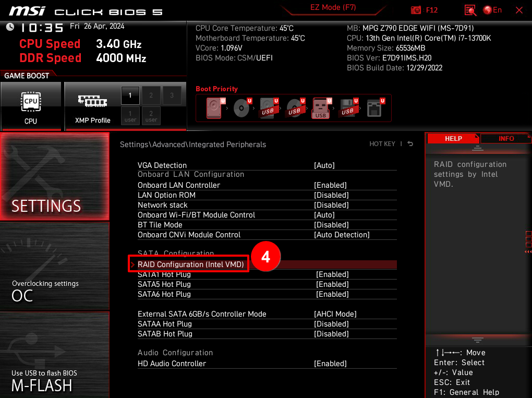The height and width of the screenshot is (398, 532).
Task: Click the CPU hardware monitor icon
Action: point(31,102)
